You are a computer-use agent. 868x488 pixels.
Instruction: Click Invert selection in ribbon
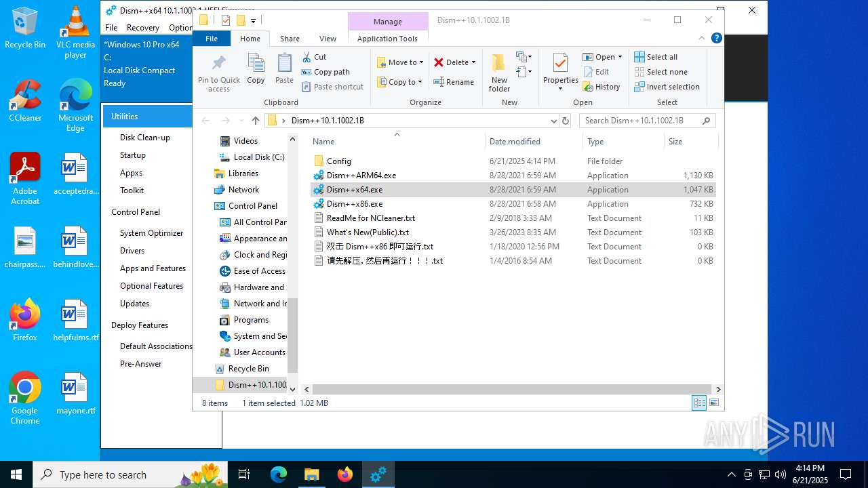[x=667, y=87]
